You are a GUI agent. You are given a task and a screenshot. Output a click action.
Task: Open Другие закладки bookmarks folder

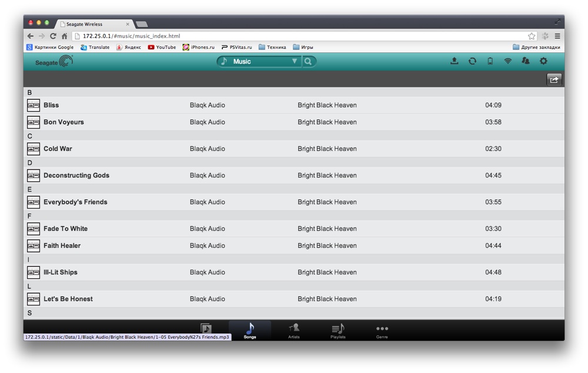tap(536, 47)
